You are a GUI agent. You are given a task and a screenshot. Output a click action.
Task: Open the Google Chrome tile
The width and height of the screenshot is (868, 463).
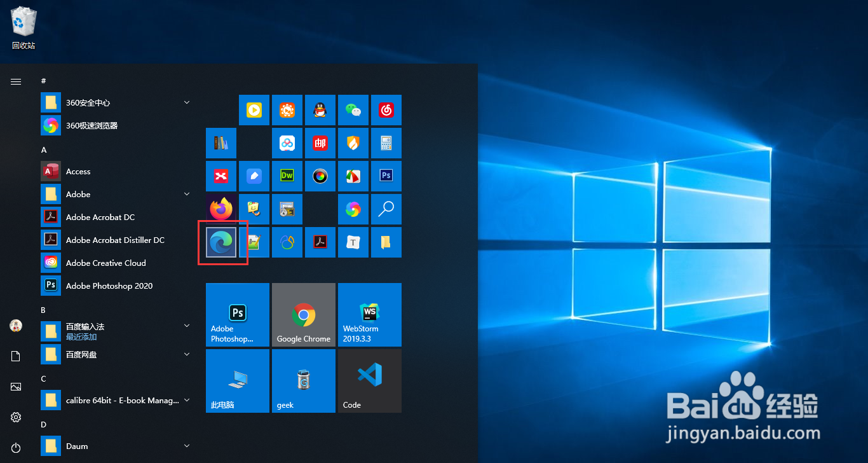tap(304, 315)
